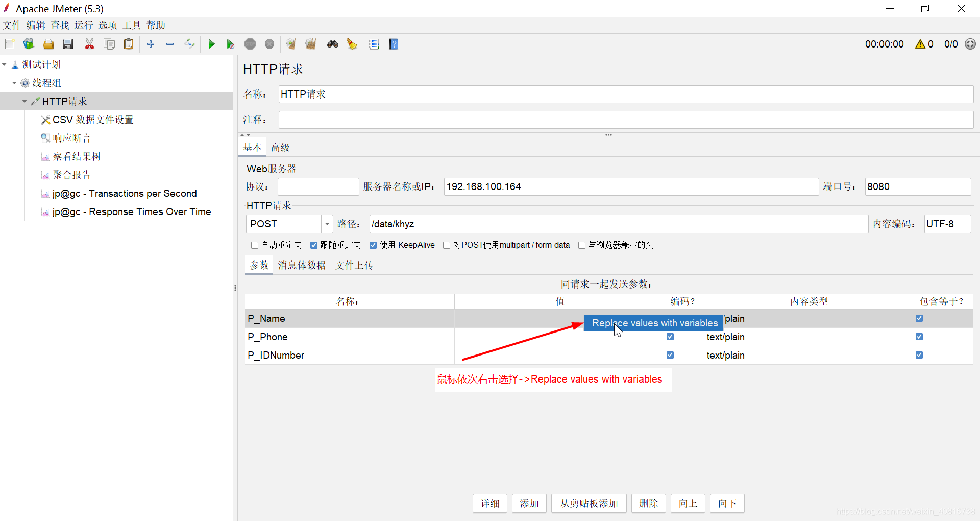Screen dimensions: 980x521
Task: Collapse all tree nodes with minus icon
Action: (x=170, y=44)
